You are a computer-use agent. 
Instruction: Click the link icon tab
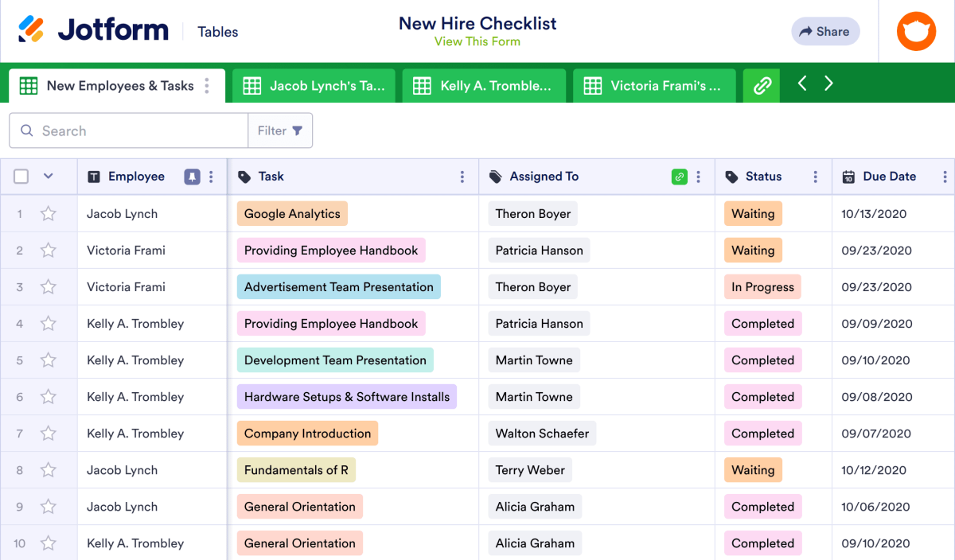762,86
